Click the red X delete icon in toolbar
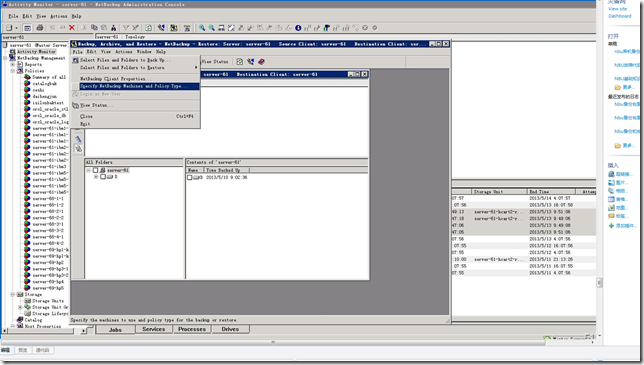Viewport: 644px width, 365px height. coord(72,28)
